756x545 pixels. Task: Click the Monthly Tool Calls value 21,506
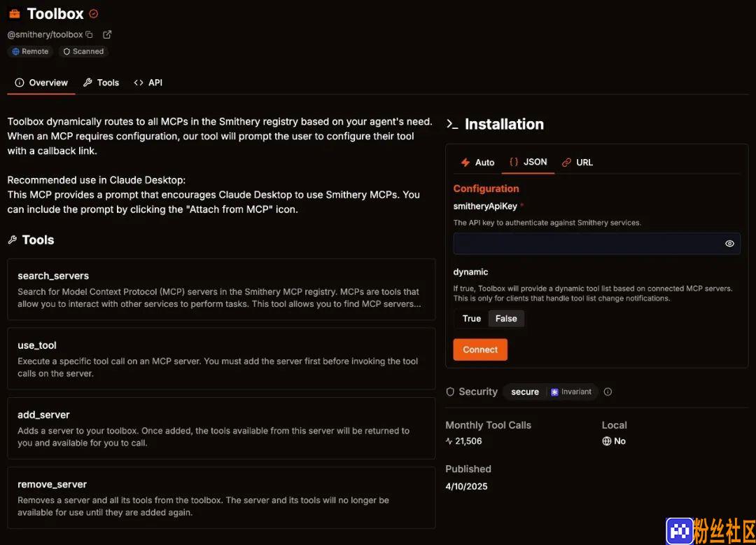coord(468,441)
